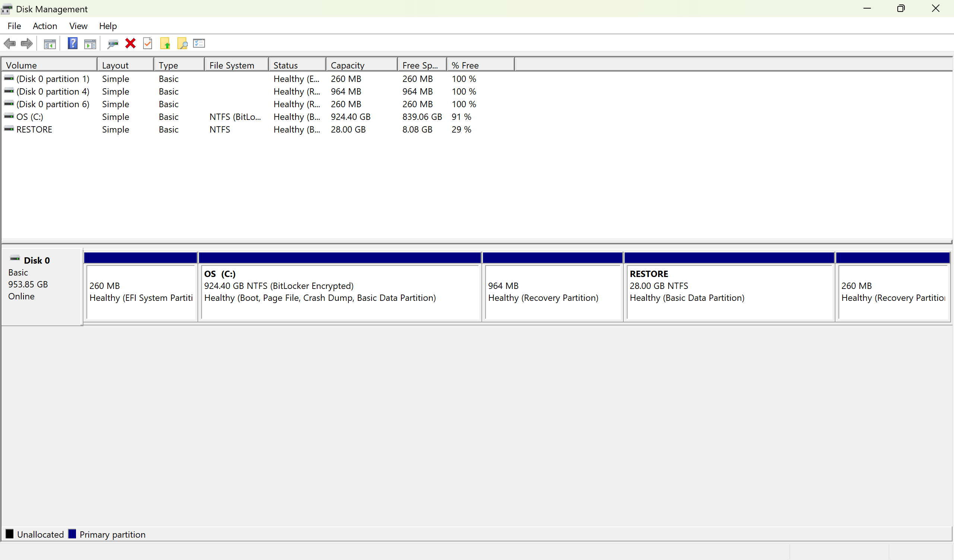Toggle the Show/Hide Console Tree icon
The width and height of the screenshot is (954, 560).
coord(50,44)
